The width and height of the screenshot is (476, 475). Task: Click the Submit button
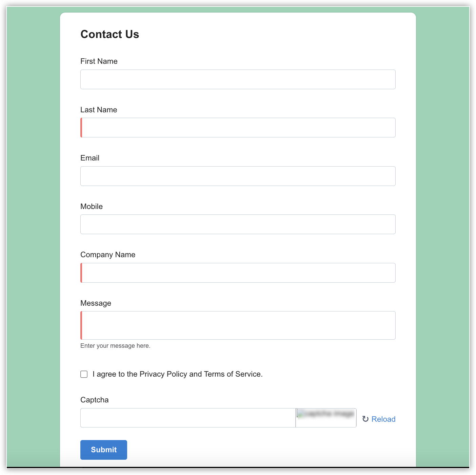(104, 450)
